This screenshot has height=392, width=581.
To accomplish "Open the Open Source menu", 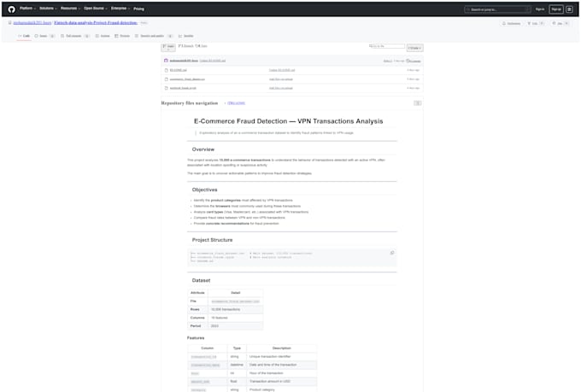I will (95, 9).
